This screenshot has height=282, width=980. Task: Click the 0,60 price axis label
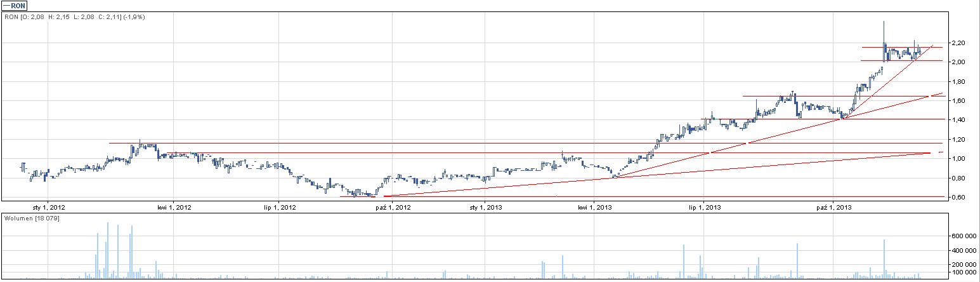[x=957, y=198]
